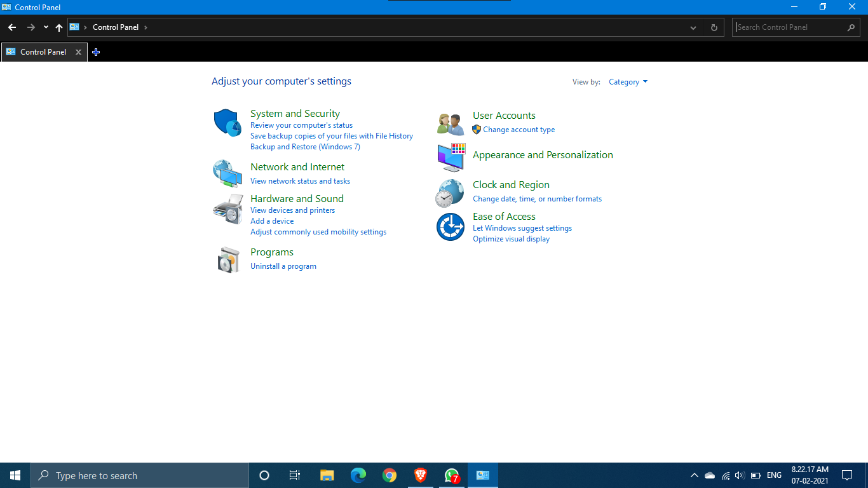Go back with the back arrow
Viewport: 868px width, 488px height.
pos(12,27)
